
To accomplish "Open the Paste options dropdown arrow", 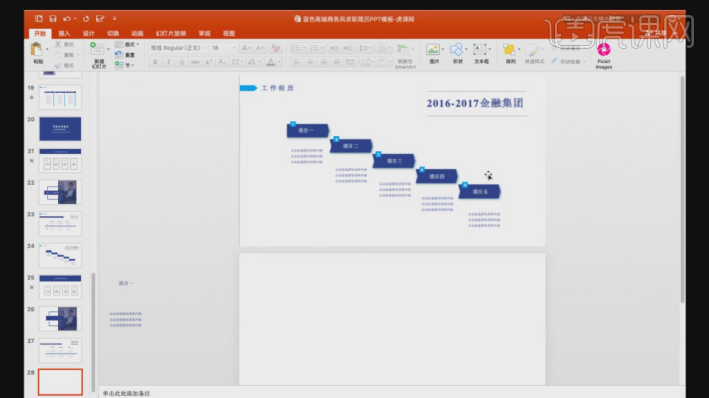I will point(47,49).
